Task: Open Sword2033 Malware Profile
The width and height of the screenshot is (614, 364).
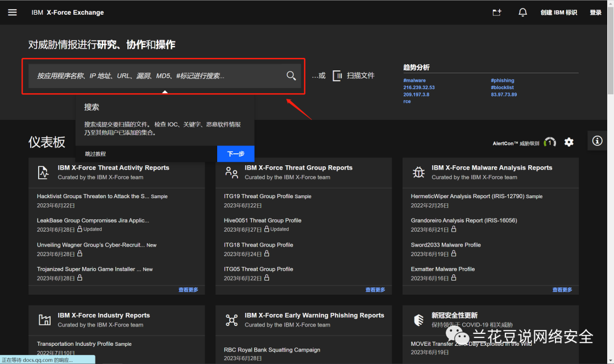Action: [446, 245]
